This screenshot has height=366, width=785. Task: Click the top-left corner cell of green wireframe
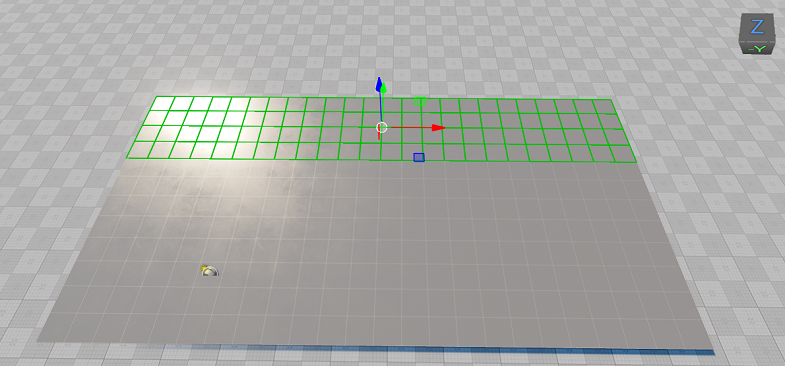pos(162,103)
